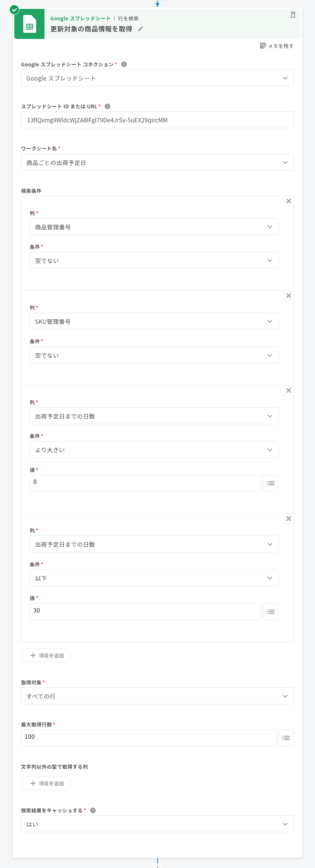Viewport: 315px width, 868px height.
Task: Click the スプレッドシート ID input field
Action: [x=157, y=120]
